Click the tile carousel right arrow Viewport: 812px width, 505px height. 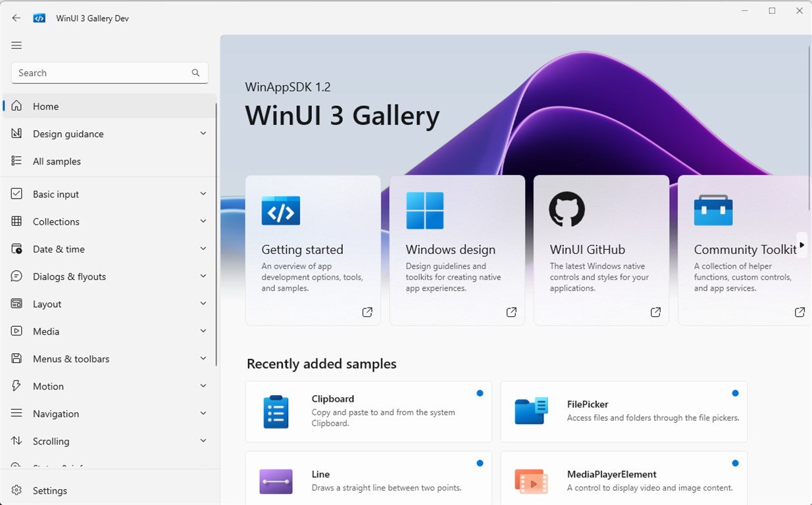coord(801,245)
